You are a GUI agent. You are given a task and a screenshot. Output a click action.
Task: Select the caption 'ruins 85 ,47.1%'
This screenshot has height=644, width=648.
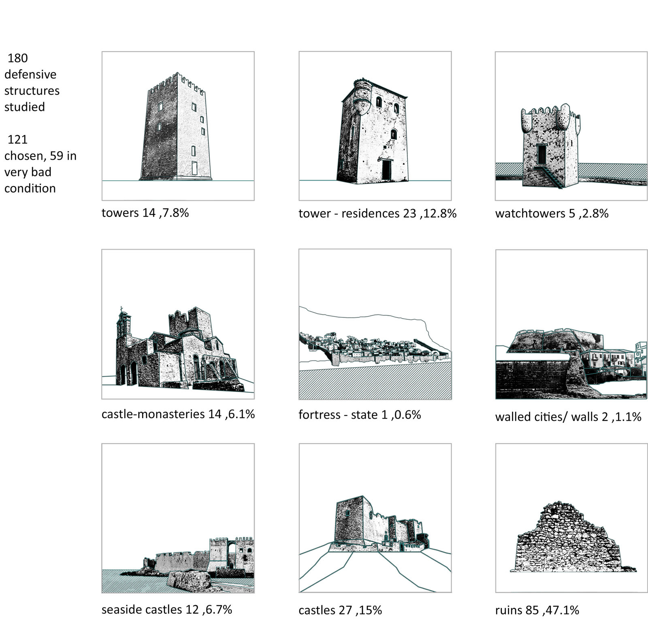[537, 610]
